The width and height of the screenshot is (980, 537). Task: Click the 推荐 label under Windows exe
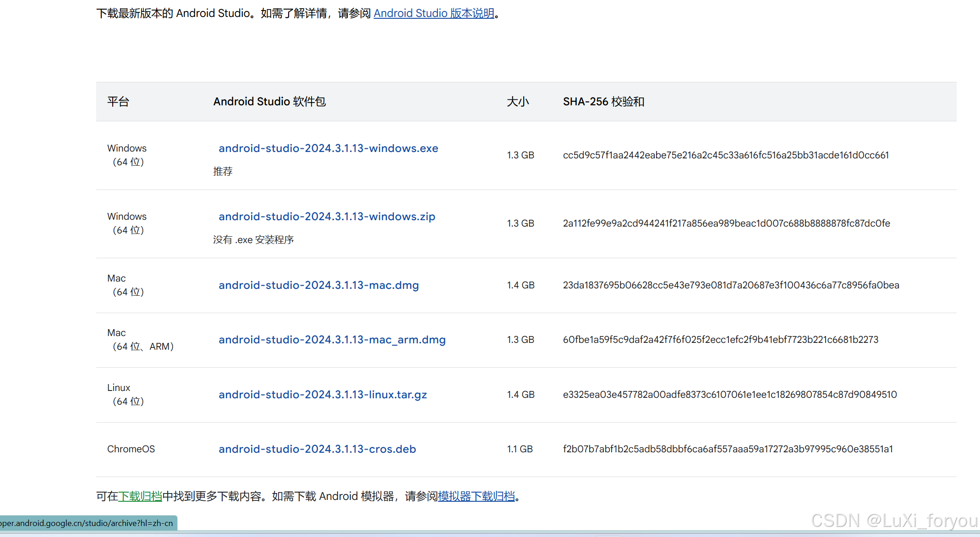[x=223, y=171]
